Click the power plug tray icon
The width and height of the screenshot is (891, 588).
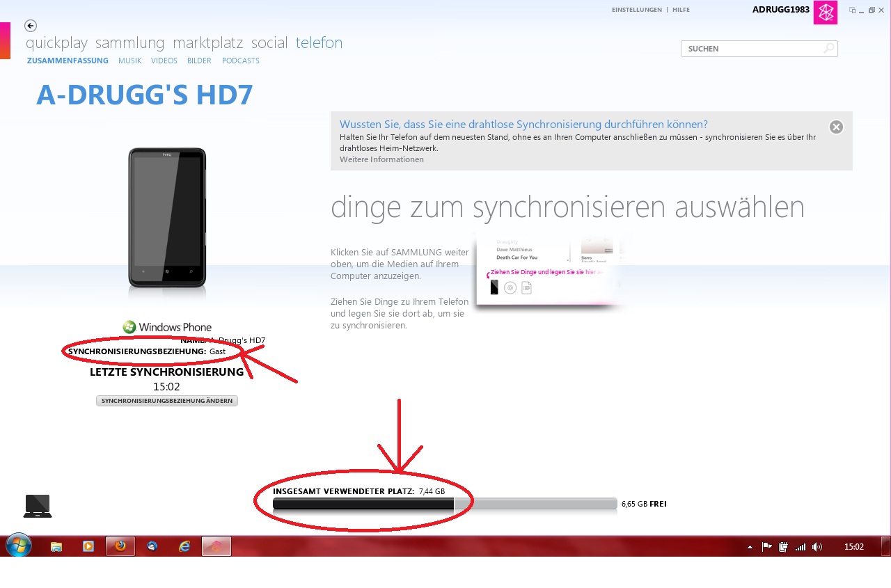783,547
